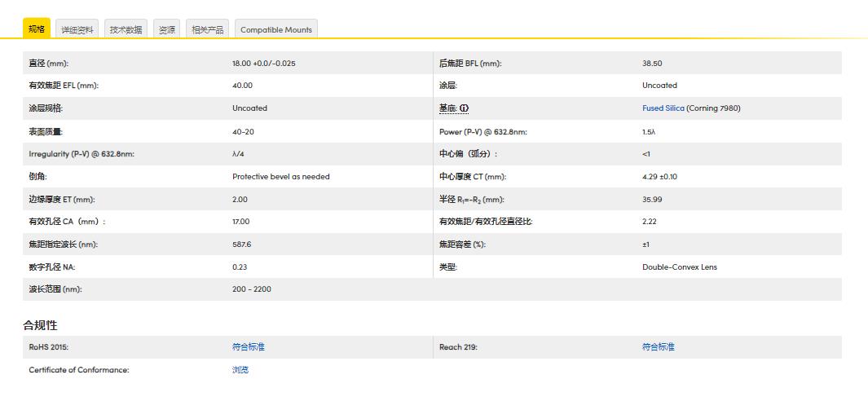Click 浏览 for Certificate of Conformance
Screen dimensions: 868x401
pyautogui.click(x=240, y=370)
